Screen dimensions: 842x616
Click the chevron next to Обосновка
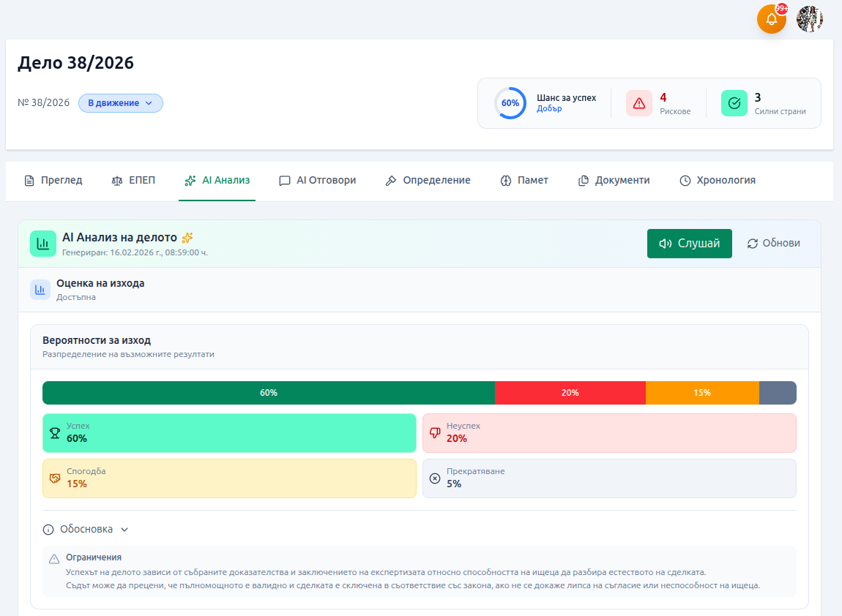coord(124,530)
